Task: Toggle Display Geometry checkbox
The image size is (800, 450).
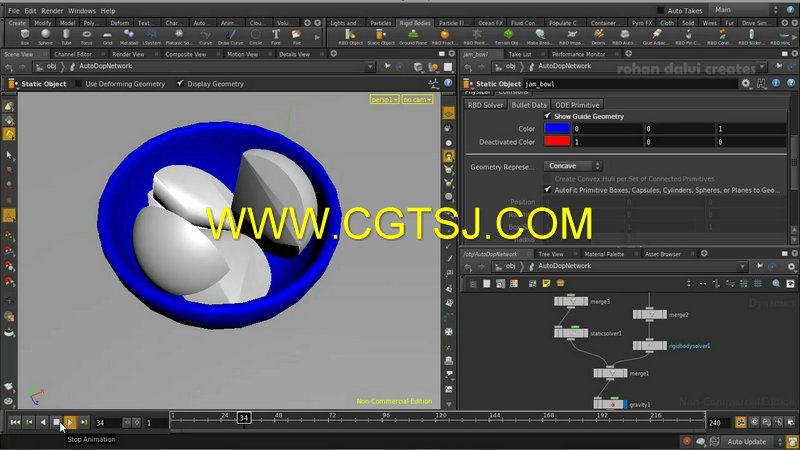Action: pyautogui.click(x=180, y=84)
